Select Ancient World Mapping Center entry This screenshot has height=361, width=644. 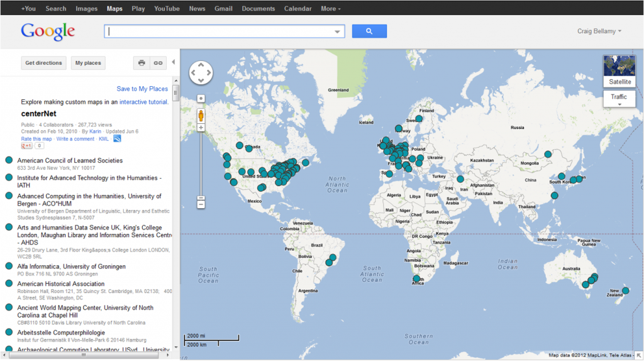click(86, 311)
